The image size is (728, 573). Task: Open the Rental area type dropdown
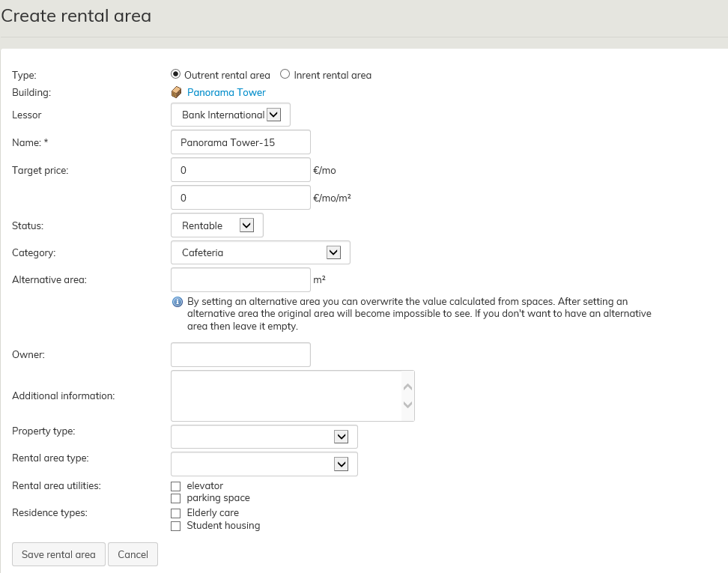point(264,464)
